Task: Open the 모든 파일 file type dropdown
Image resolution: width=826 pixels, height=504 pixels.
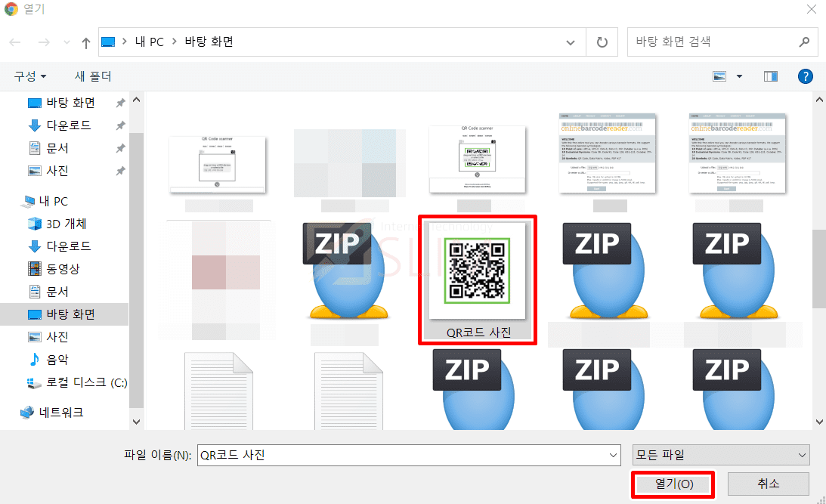Action: [x=721, y=455]
